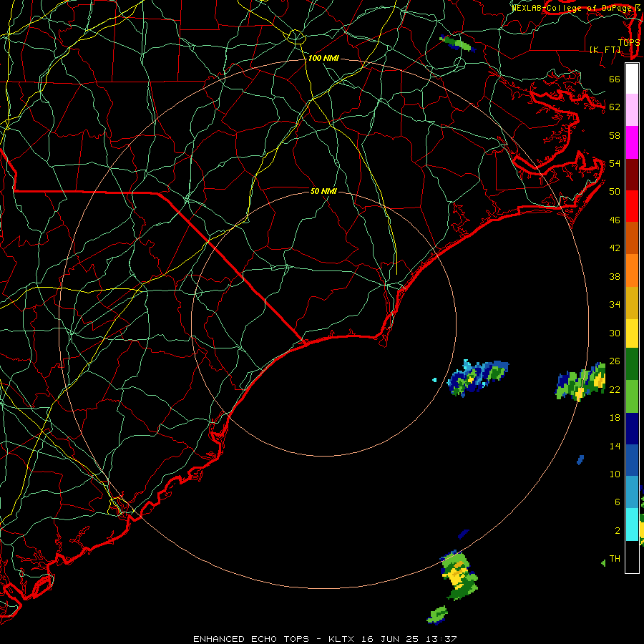
Task: Click the '66' value on the legend
Action: pos(615,79)
